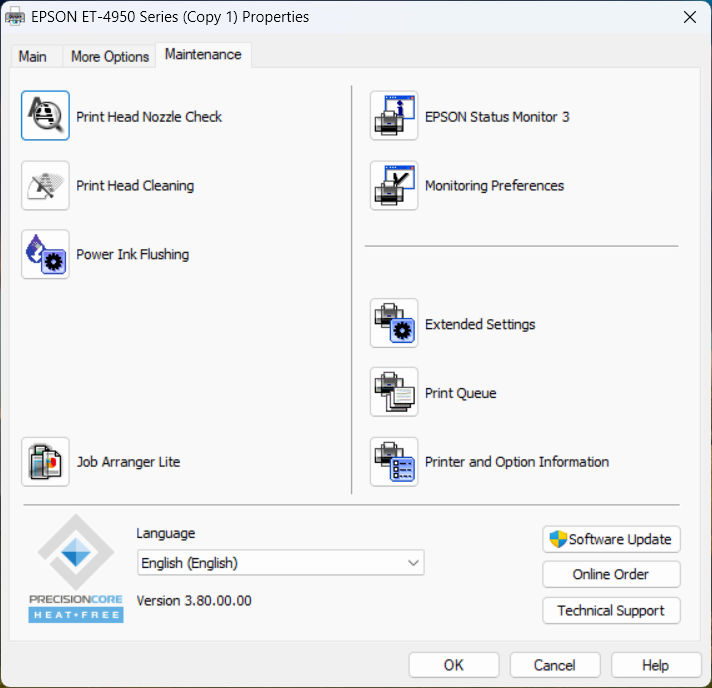Start Print Head Cleaning via its icon
712x688 pixels.
45,185
